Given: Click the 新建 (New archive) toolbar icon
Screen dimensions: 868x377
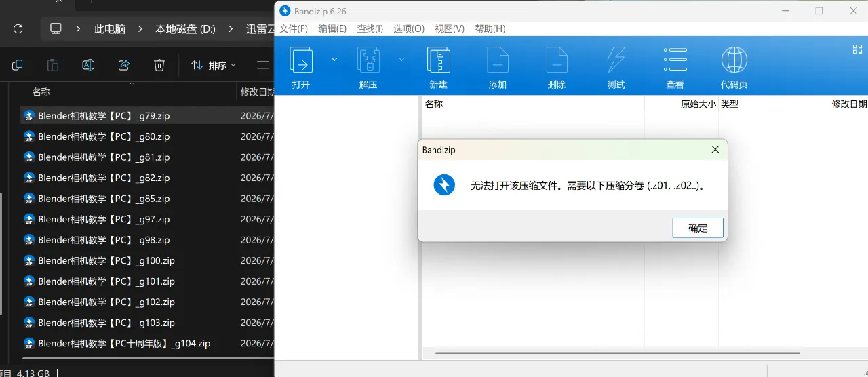Looking at the screenshot, I should [x=439, y=60].
